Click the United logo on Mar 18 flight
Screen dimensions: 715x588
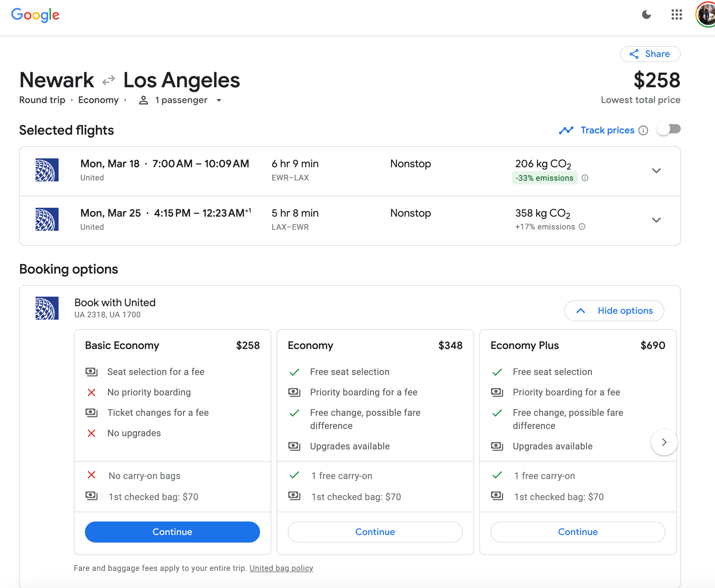click(47, 170)
